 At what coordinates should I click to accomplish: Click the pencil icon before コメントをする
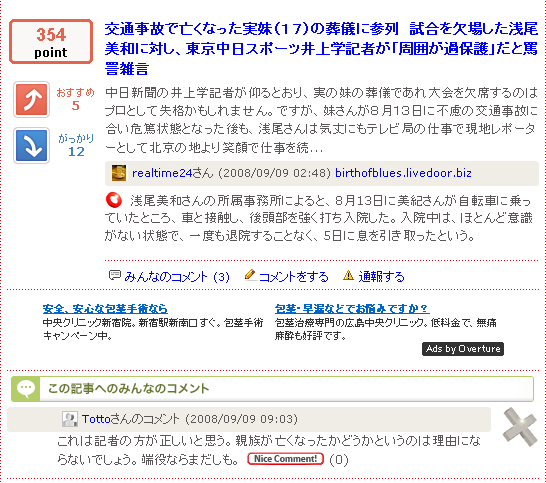pos(250,275)
